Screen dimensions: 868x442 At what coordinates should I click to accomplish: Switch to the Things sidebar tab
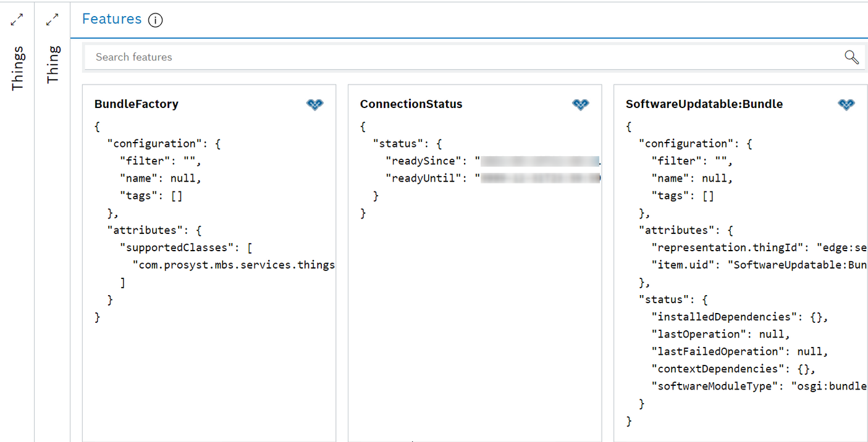pos(17,67)
